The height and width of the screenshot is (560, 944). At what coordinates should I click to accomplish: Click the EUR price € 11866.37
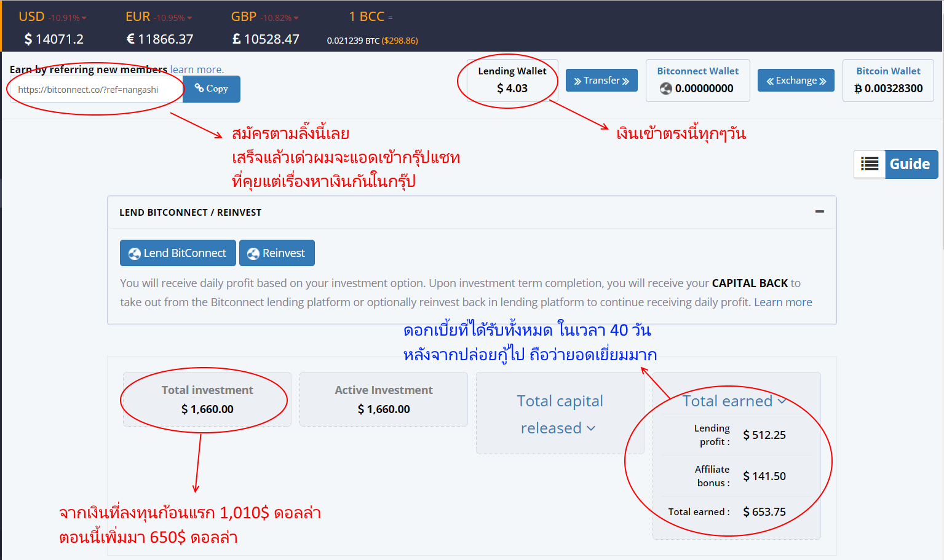tap(160, 39)
